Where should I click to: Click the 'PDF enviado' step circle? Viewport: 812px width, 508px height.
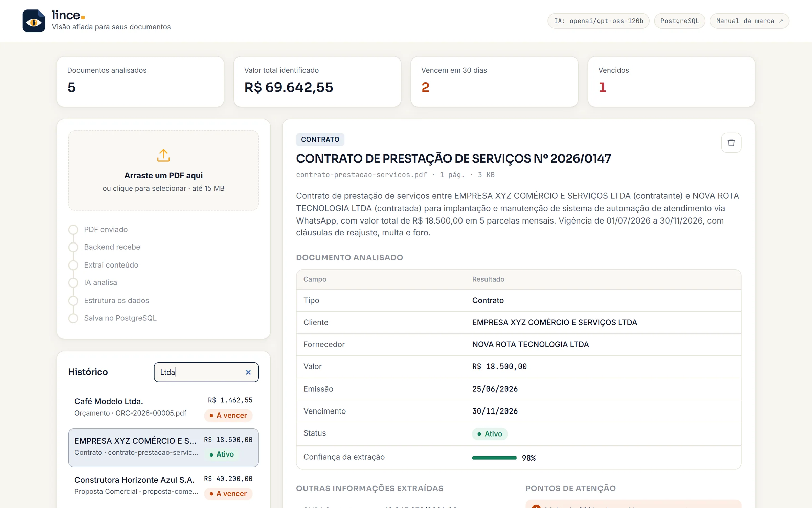click(x=73, y=230)
